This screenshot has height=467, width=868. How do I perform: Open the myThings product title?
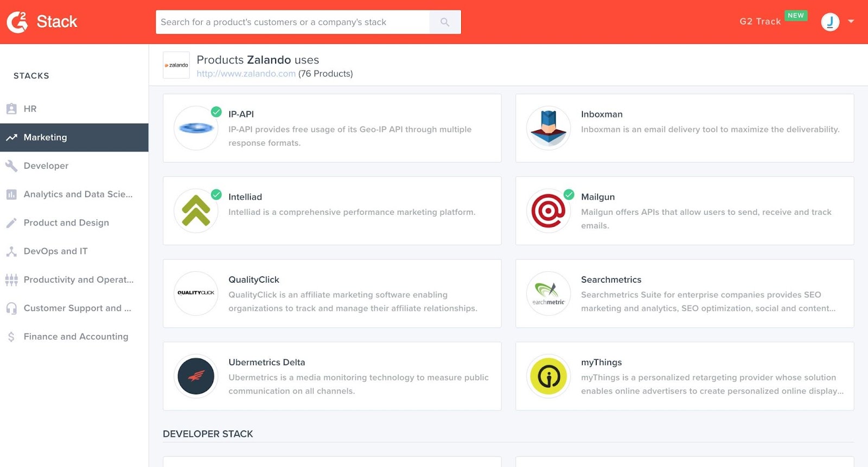coord(602,362)
